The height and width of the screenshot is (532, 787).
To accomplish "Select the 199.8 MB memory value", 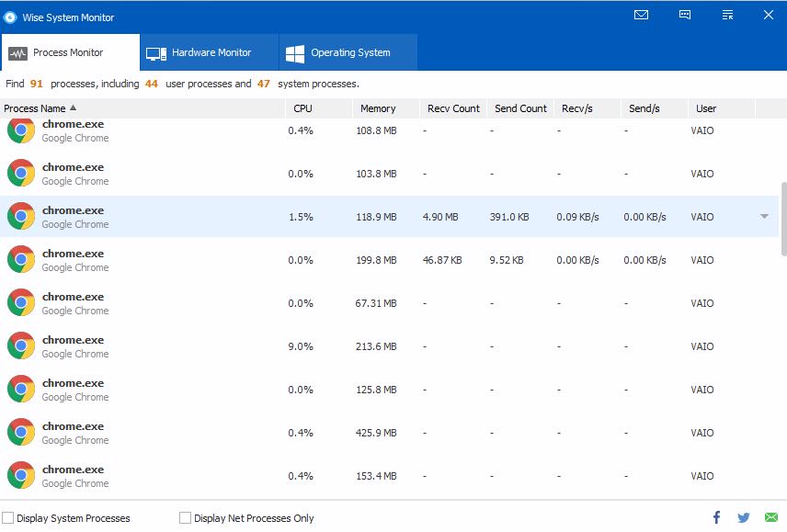I will 376,260.
